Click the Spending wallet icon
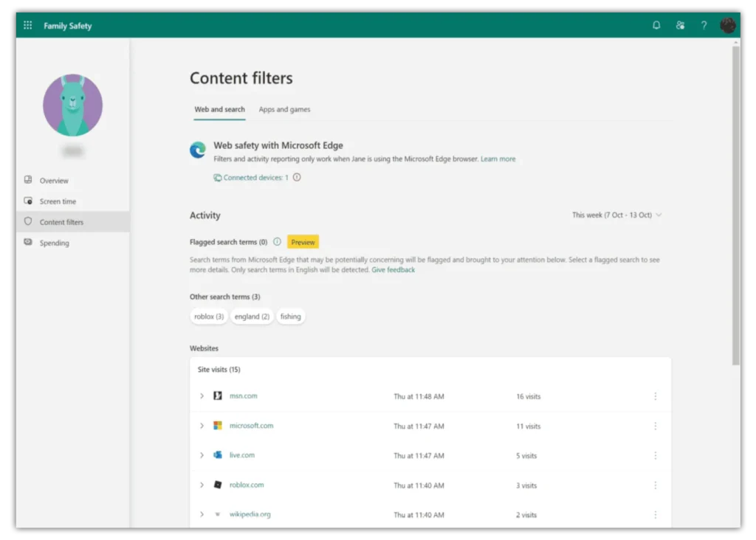Viewport: 756px width, 540px height. (x=28, y=242)
